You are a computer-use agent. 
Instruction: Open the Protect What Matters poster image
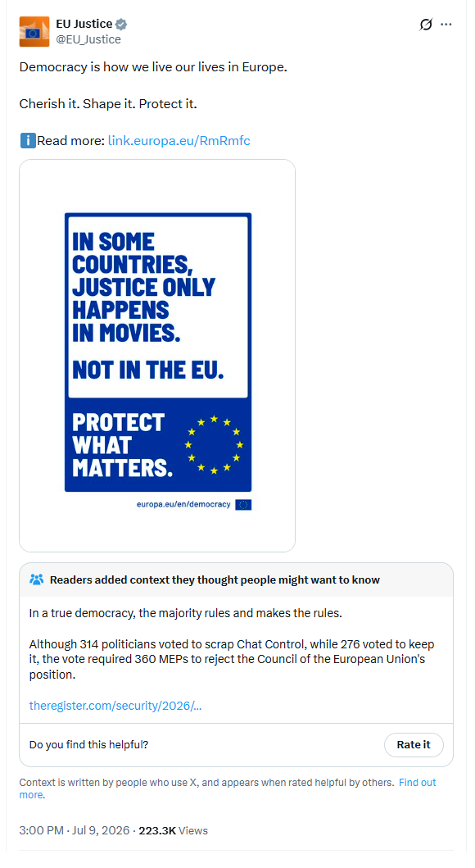[x=157, y=356]
